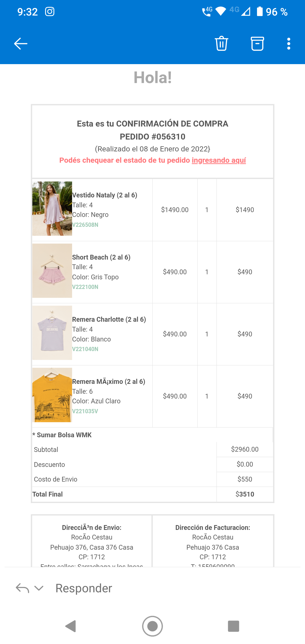Tap the back arrow to leave email
Viewport: 305px width, 644px height.
click(21, 43)
